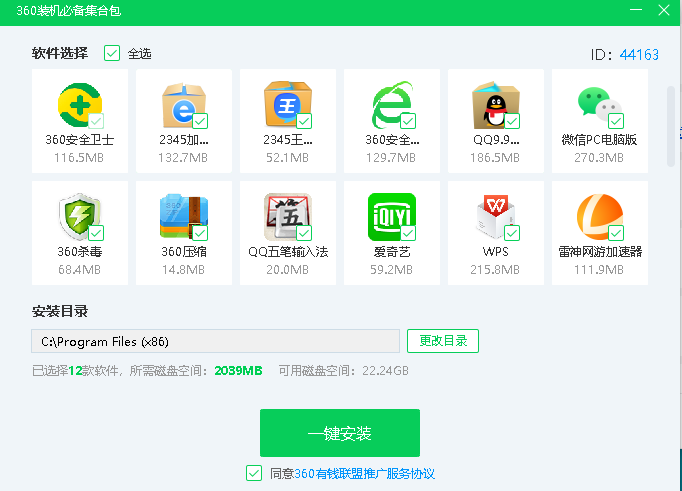
Task: Click the 22.24GB available disk space value
Action: [x=385, y=371]
